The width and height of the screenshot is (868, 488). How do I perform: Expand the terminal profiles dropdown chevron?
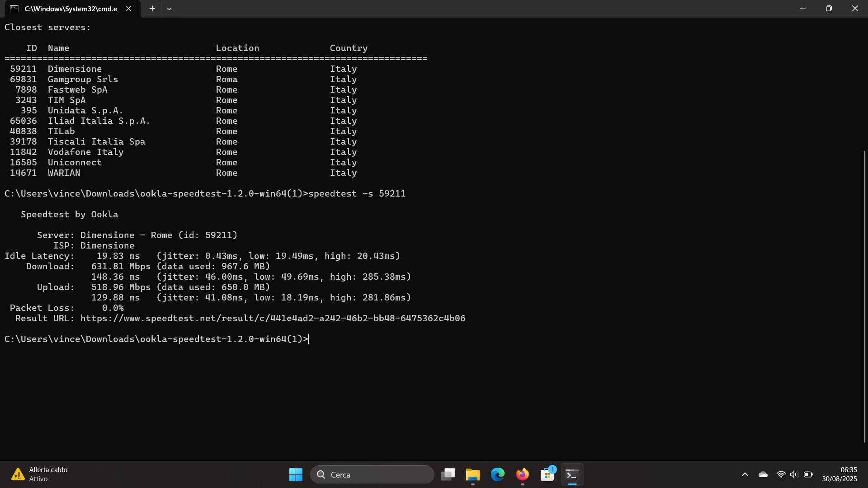169,9
